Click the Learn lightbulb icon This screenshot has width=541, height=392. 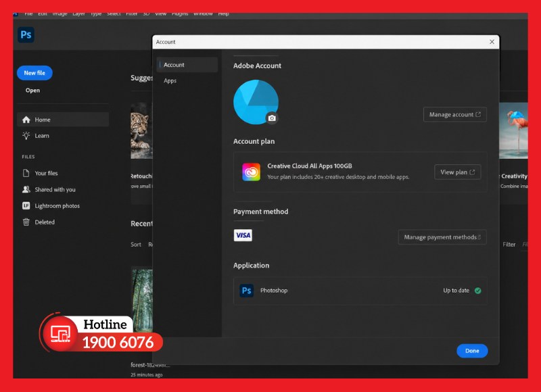tap(26, 135)
